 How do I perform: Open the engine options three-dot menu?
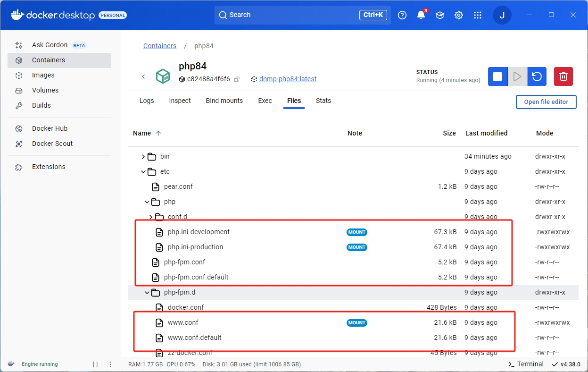[110, 364]
